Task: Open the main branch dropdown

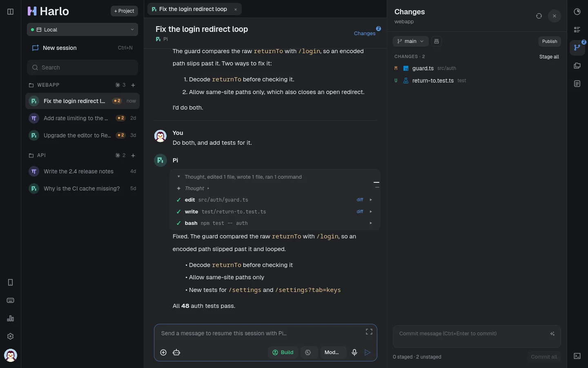Action: coord(411,41)
